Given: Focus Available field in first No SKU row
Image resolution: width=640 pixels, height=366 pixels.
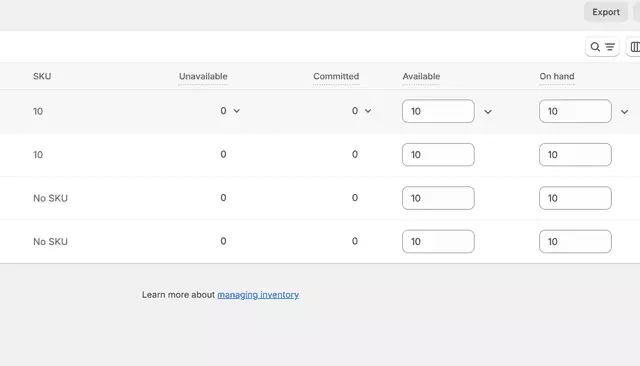Looking at the screenshot, I should [438, 198].
